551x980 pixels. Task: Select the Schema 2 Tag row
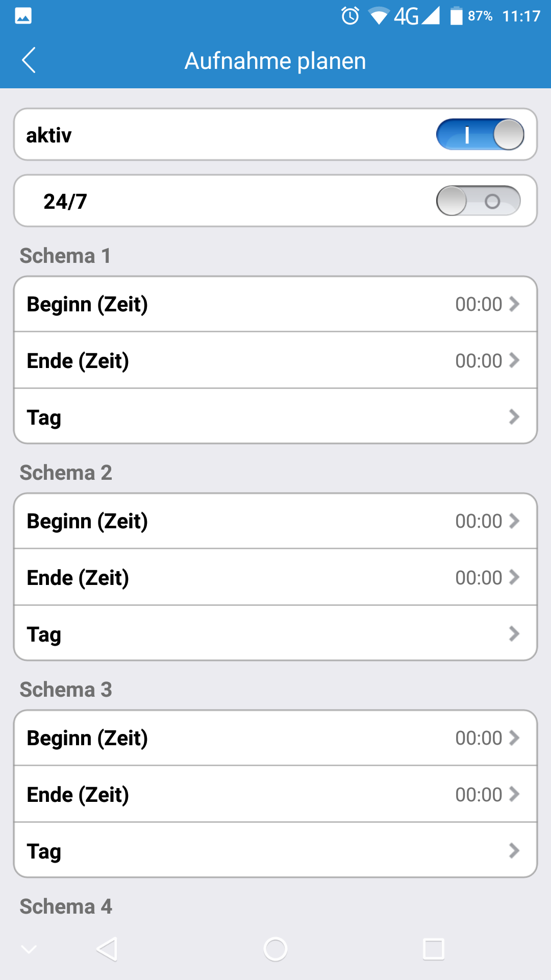click(275, 633)
